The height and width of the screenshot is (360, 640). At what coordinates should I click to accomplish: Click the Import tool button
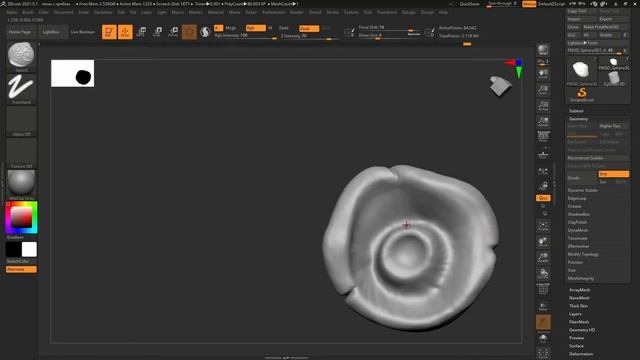coord(582,19)
